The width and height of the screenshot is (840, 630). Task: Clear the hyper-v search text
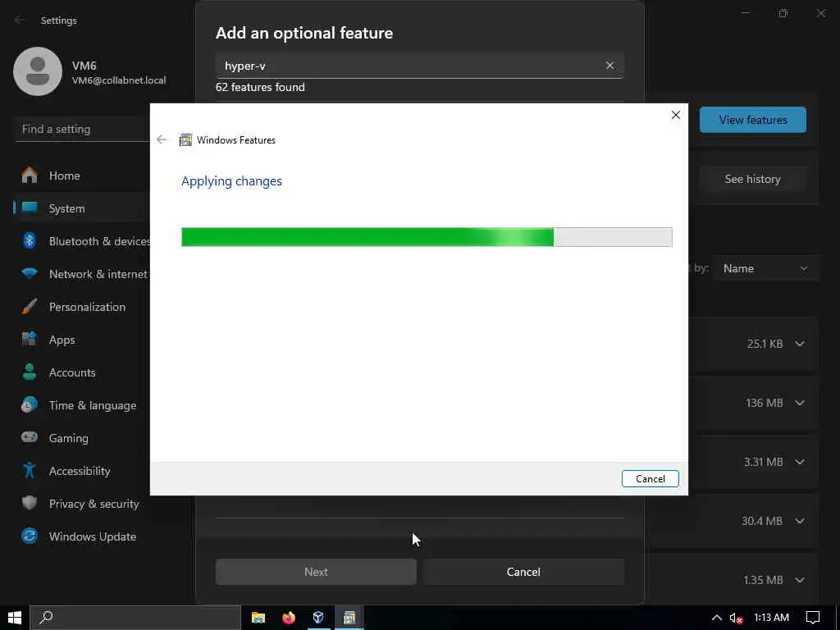(609, 66)
